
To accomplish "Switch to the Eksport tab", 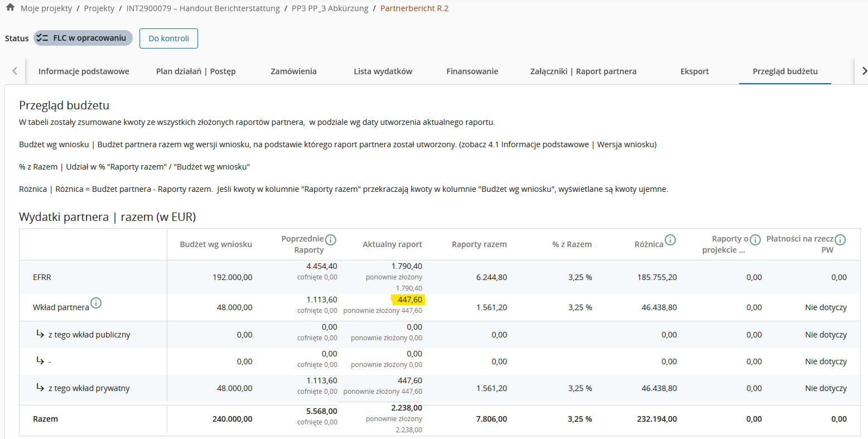I will (695, 71).
